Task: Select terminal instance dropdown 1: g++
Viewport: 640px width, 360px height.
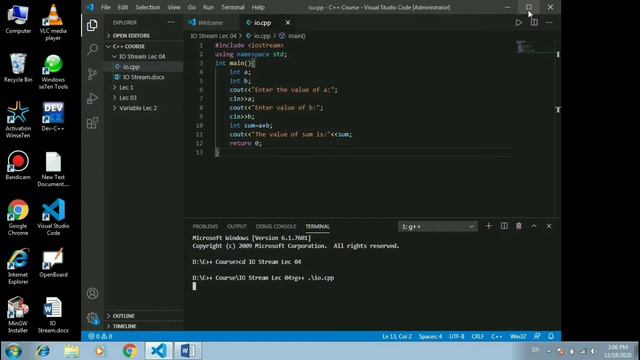Action: 437,227
